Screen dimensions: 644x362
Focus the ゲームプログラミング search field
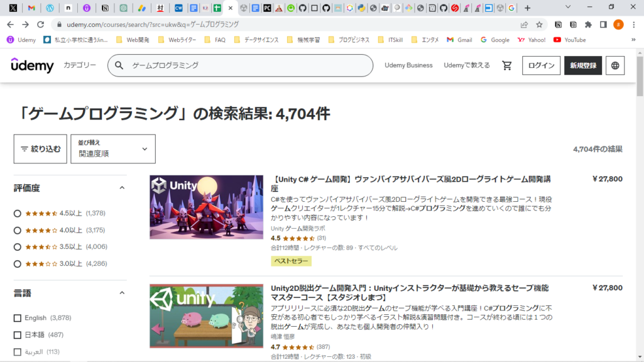pyautogui.click(x=240, y=65)
